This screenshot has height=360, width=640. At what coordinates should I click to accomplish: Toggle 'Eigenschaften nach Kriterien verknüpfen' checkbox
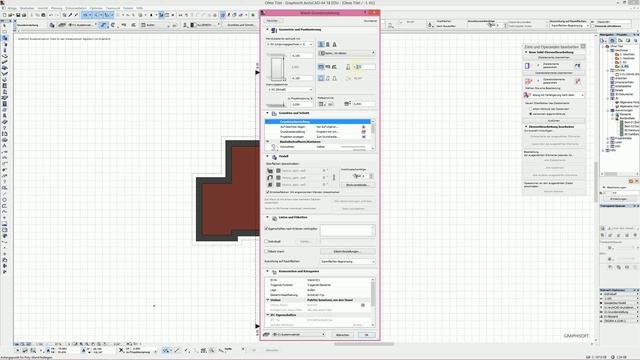267,229
